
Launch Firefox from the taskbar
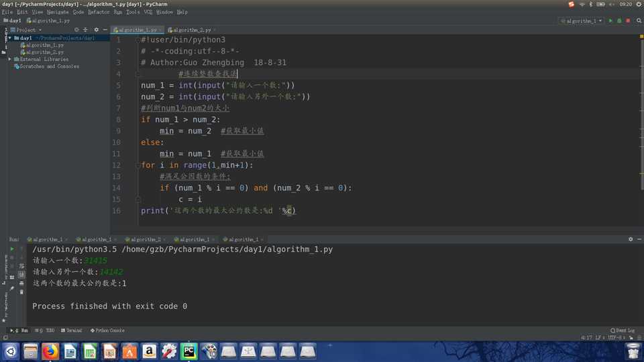pyautogui.click(x=50, y=352)
